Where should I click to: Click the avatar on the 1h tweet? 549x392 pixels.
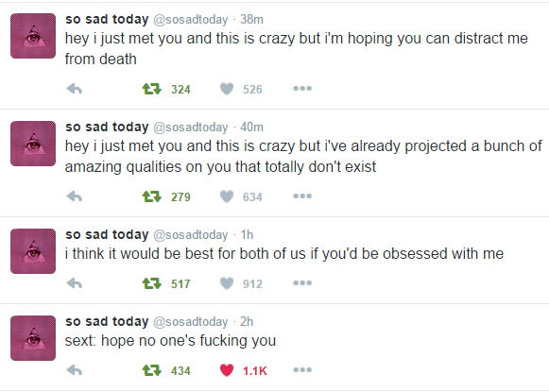tap(33, 251)
